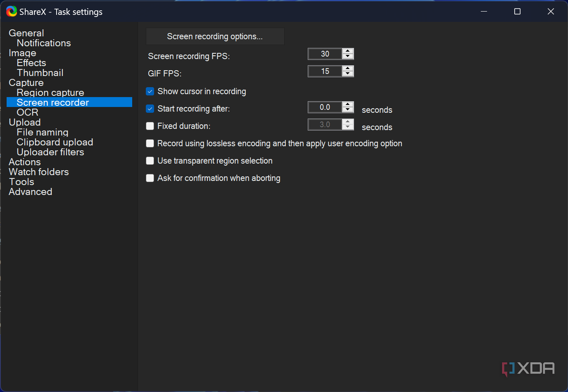The width and height of the screenshot is (568, 392).
Task: Select Upload category in sidebar
Action: (x=25, y=122)
